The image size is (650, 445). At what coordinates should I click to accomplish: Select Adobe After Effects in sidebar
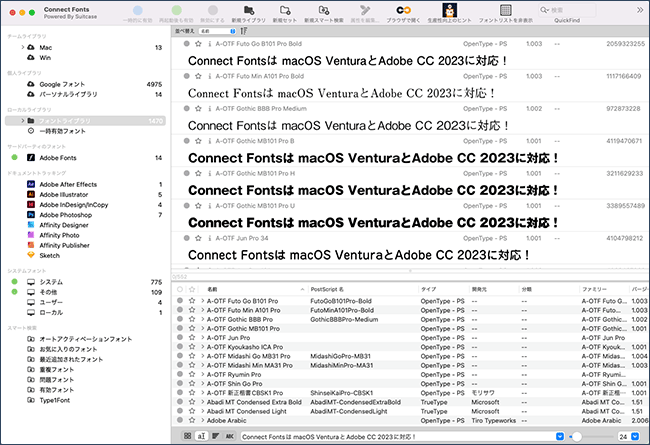[x=68, y=184]
